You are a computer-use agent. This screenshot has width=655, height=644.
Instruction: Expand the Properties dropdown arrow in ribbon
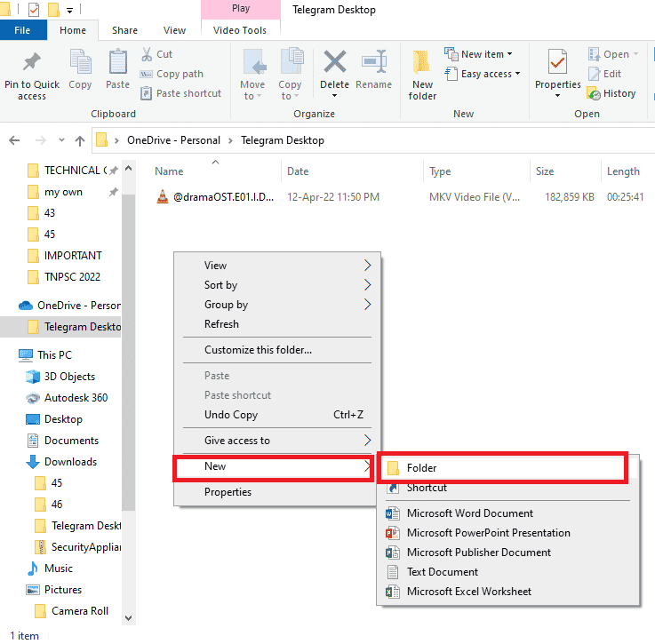click(x=557, y=96)
